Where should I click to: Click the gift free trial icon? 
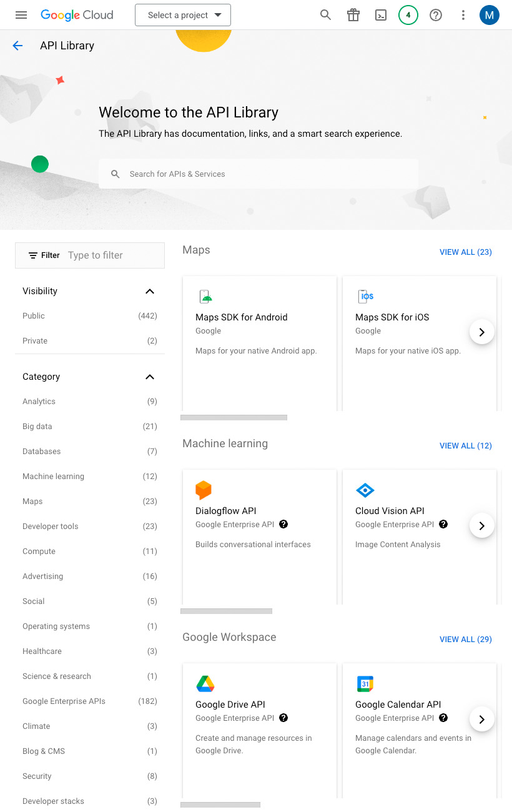(353, 15)
